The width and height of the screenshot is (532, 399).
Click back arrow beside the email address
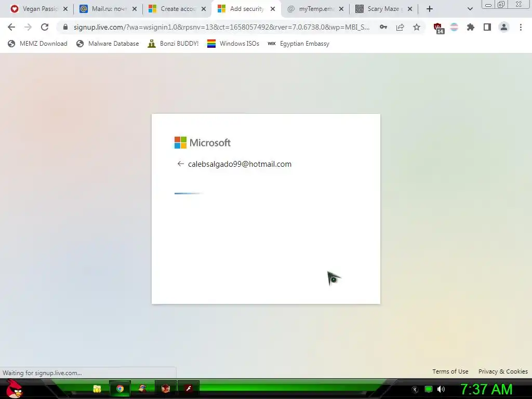pos(180,164)
